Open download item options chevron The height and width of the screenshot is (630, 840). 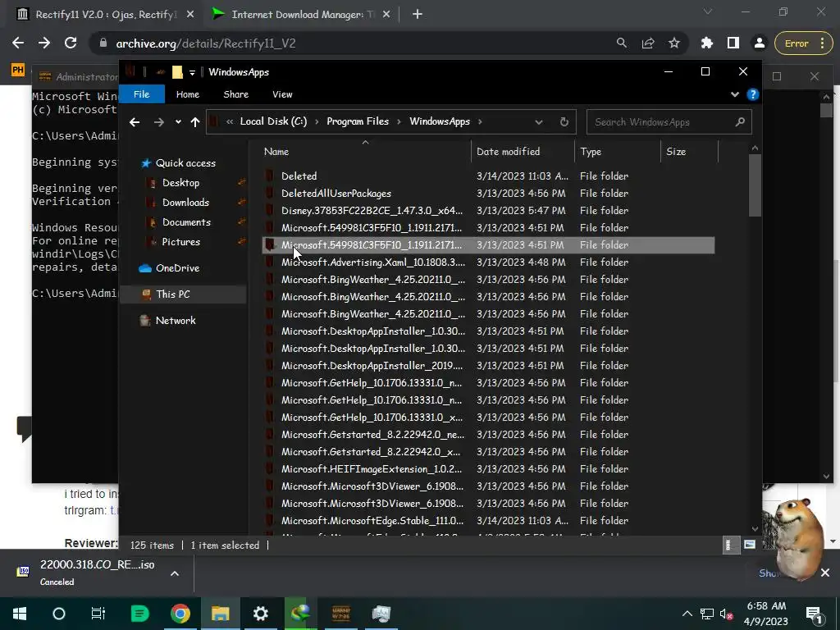pyautogui.click(x=175, y=573)
